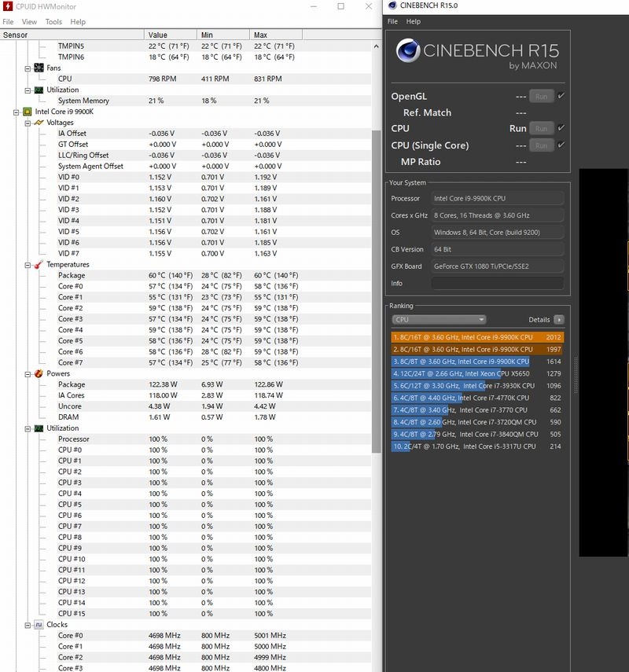
Task: Open HWMonitor Tools menu
Action: click(53, 21)
